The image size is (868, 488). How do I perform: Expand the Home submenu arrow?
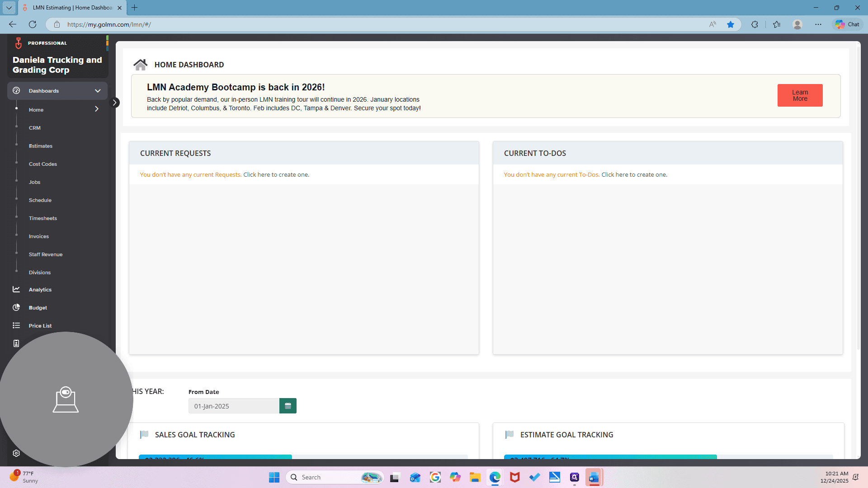96,109
